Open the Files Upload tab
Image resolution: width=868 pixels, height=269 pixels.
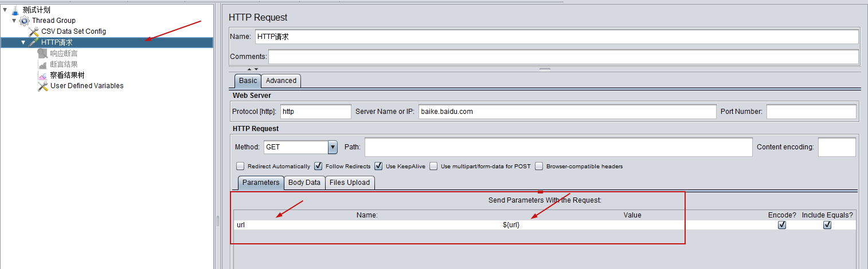[350, 183]
